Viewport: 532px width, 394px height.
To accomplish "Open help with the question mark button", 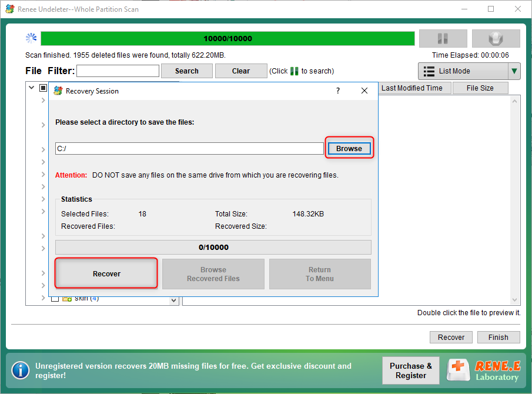I will pos(337,91).
